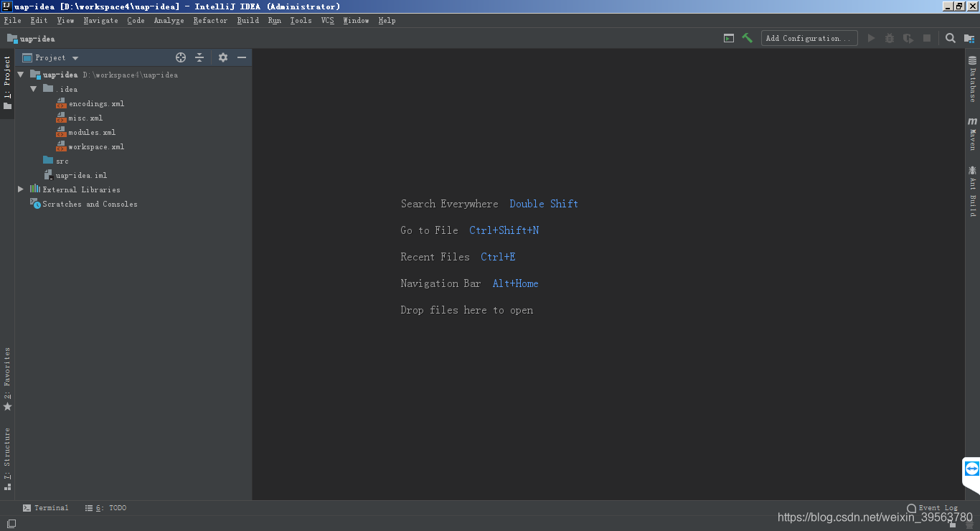Open the File menu

coord(12,20)
